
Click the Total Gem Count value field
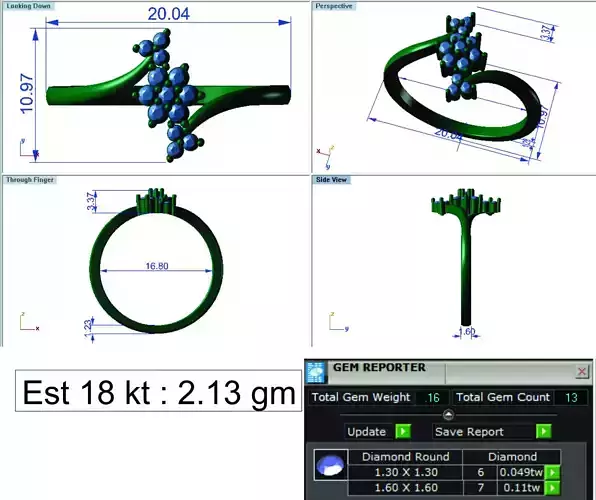[x=571, y=398]
